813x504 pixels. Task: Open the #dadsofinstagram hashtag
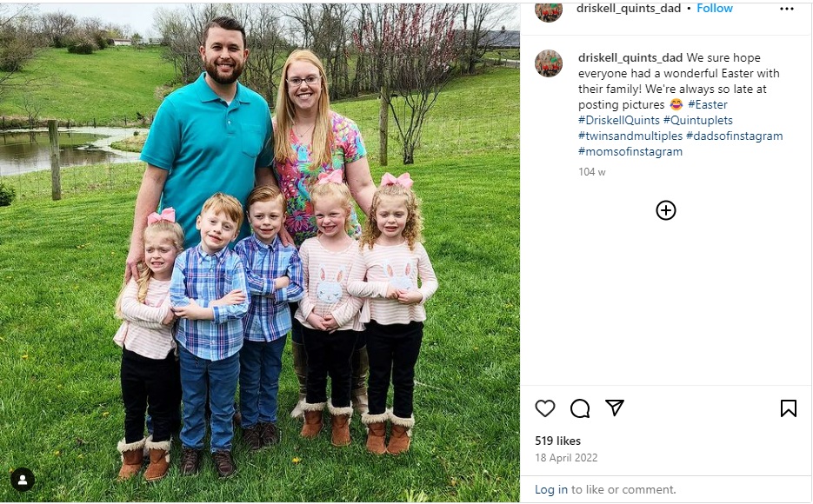734,136
